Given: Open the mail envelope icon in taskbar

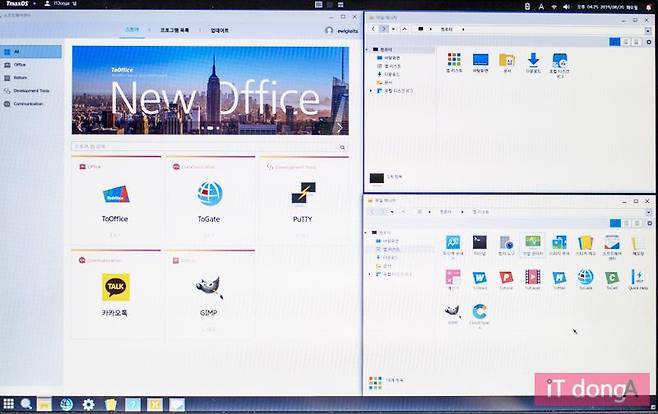Looking at the screenshot, I should pos(177,404).
